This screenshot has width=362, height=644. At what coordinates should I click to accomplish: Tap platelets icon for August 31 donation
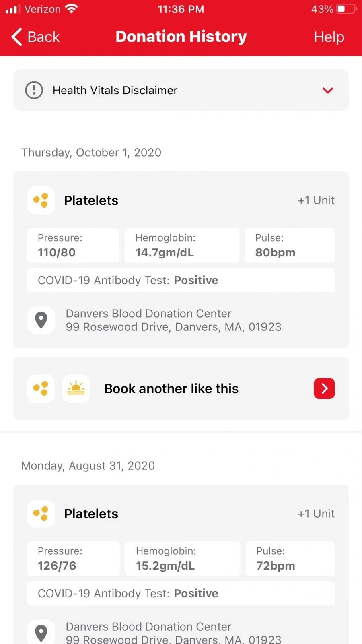tap(41, 514)
